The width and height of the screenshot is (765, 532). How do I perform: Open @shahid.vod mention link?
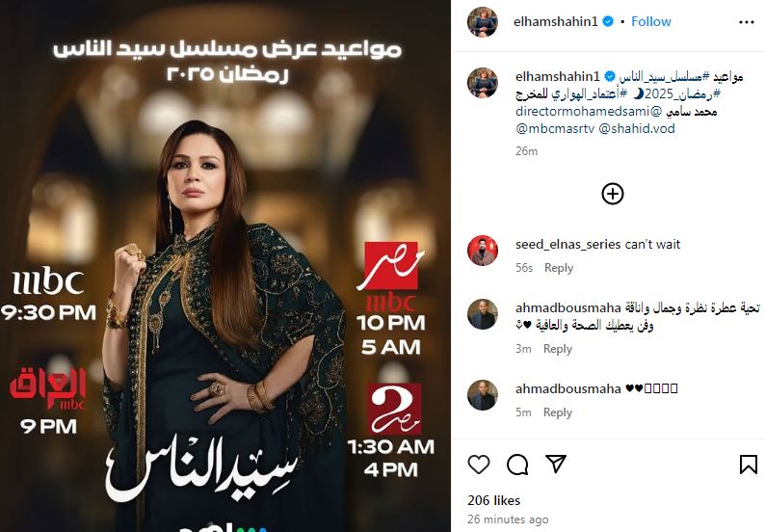[x=637, y=129]
